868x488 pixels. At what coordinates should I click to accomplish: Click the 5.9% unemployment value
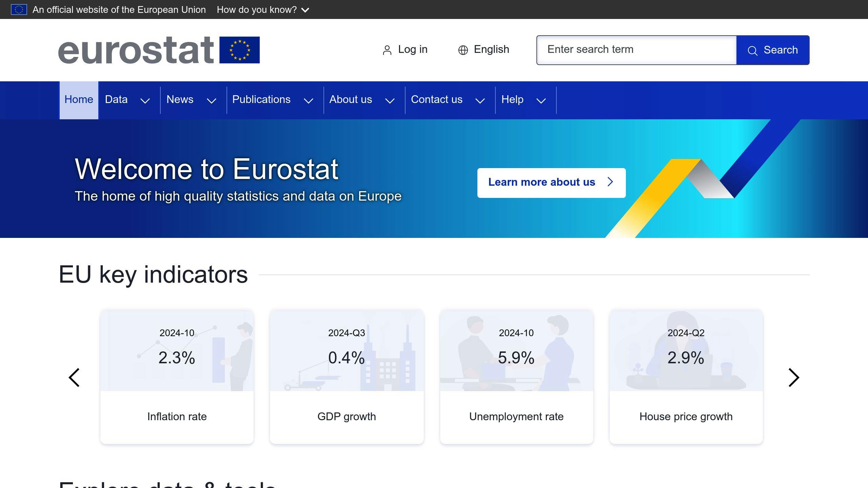click(x=516, y=358)
